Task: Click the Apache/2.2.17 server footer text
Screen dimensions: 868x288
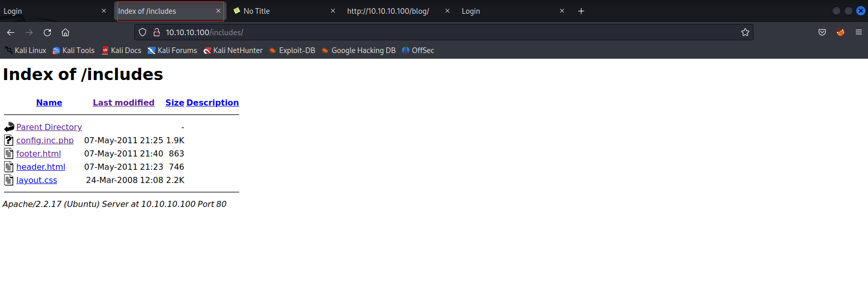Action: [x=115, y=204]
